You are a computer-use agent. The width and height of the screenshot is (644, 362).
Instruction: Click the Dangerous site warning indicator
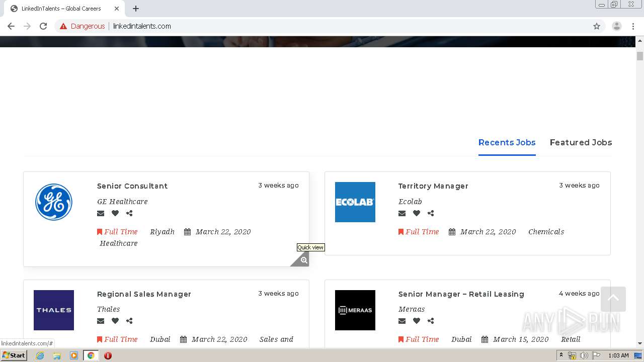pyautogui.click(x=83, y=26)
